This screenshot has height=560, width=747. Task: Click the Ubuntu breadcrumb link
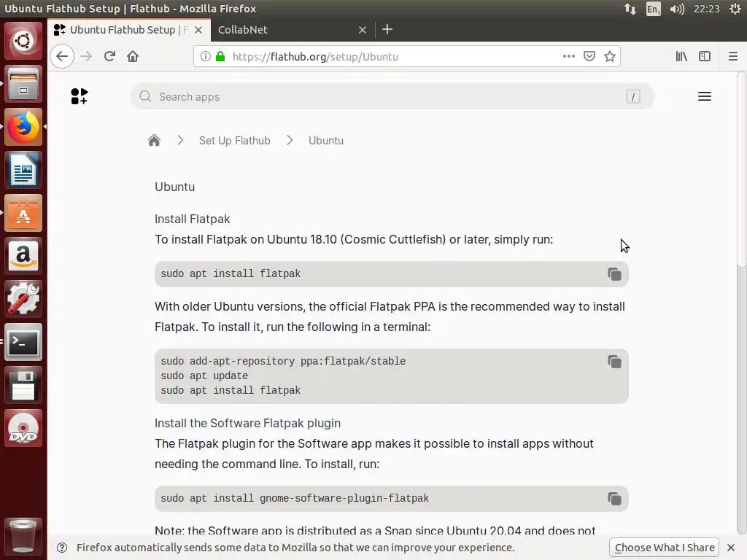tap(326, 141)
